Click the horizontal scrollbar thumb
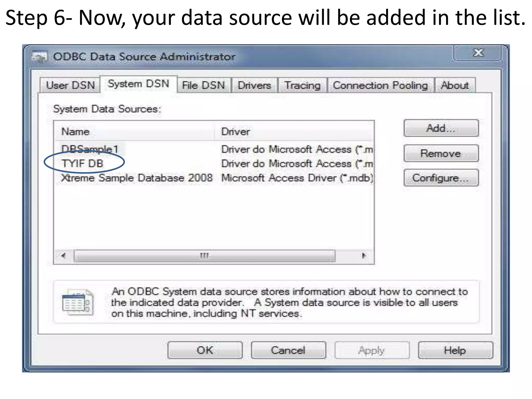The height and width of the screenshot is (399, 532). coord(204,256)
